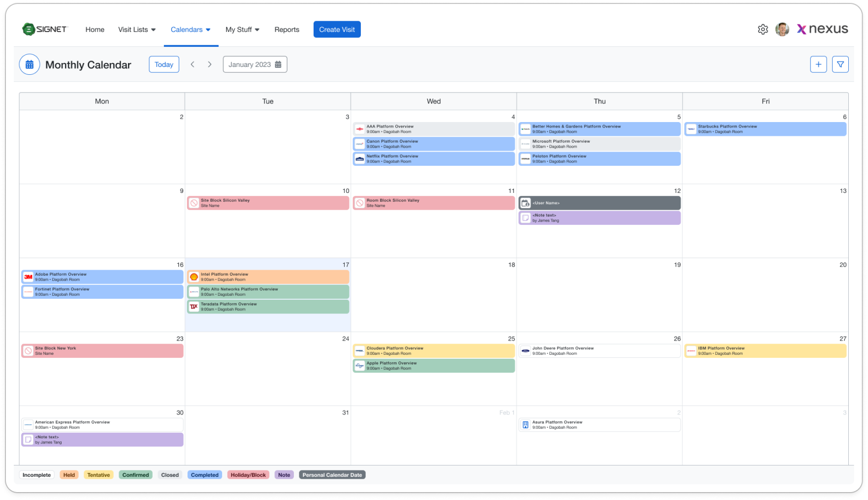
Task: Click the block icon on Site Block Silicon Valley
Action: [x=194, y=203]
